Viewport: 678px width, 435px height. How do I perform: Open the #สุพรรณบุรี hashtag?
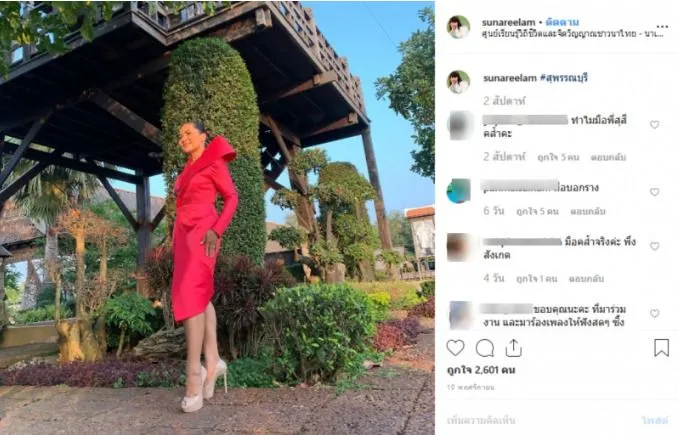pyautogui.click(x=564, y=78)
